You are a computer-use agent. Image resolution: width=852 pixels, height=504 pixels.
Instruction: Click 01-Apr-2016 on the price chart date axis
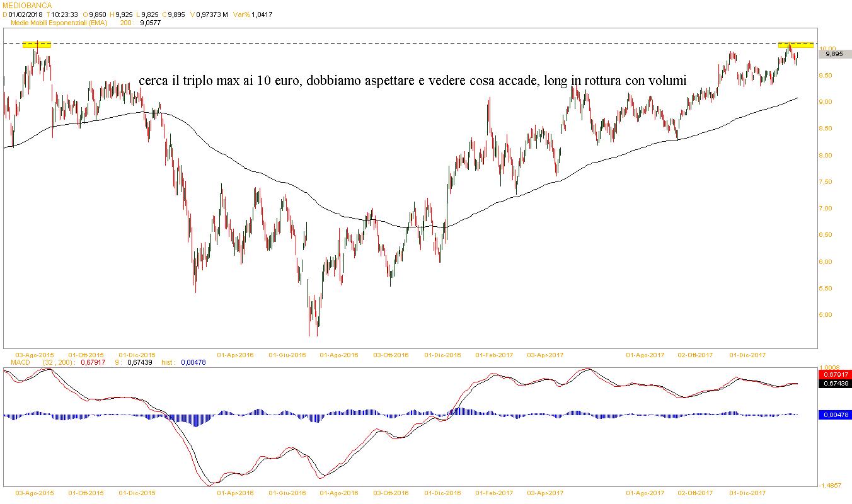[235, 355]
